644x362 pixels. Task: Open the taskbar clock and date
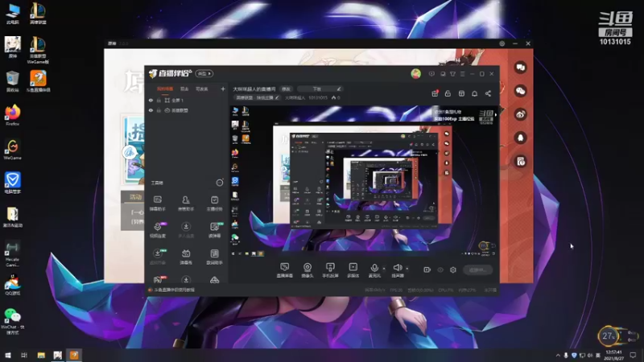tap(613, 355)
